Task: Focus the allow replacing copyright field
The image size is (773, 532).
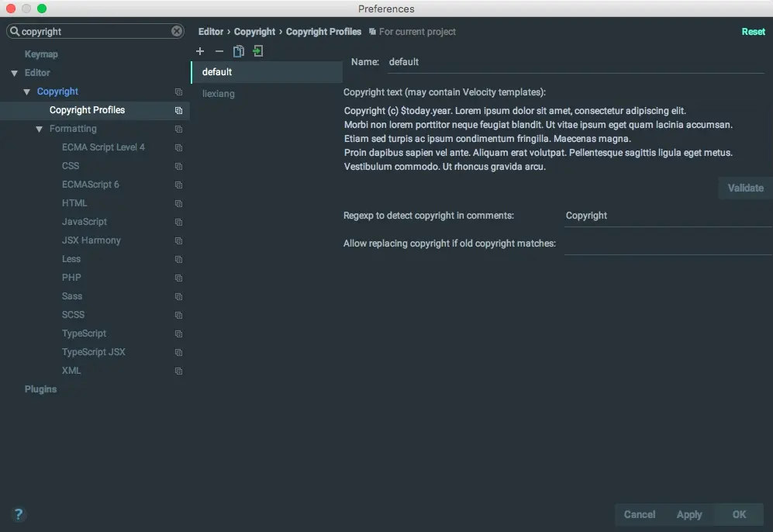Action: 668,244
